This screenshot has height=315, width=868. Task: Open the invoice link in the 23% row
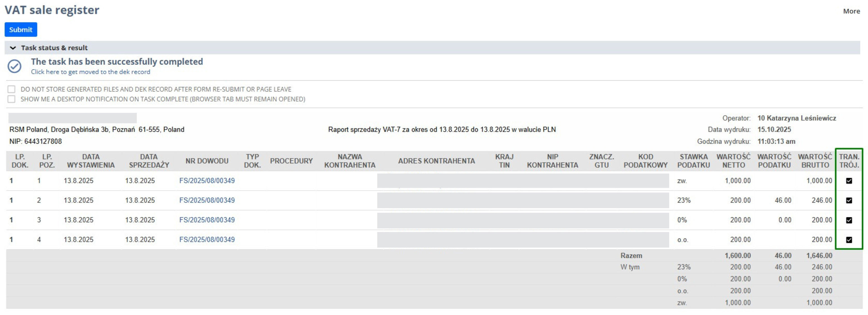207,200
